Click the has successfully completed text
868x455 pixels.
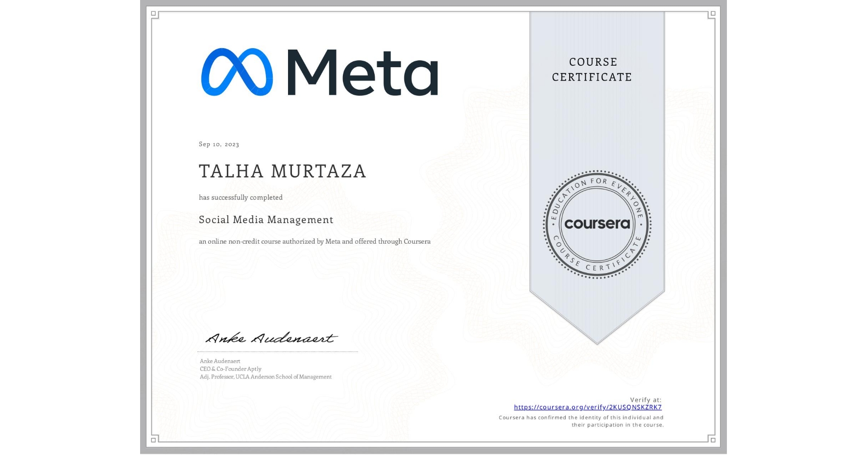(241, 197)
